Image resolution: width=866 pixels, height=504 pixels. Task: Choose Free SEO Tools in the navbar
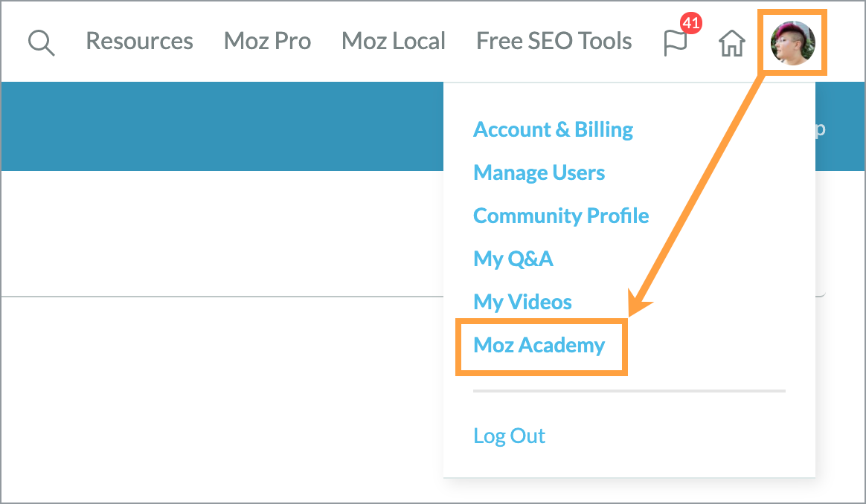point(554,42)
